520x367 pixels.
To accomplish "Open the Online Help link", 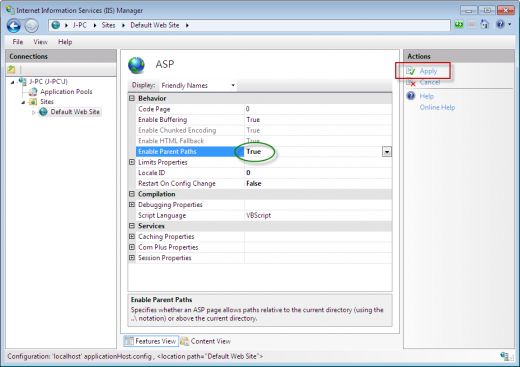I will tap(437, 107).
